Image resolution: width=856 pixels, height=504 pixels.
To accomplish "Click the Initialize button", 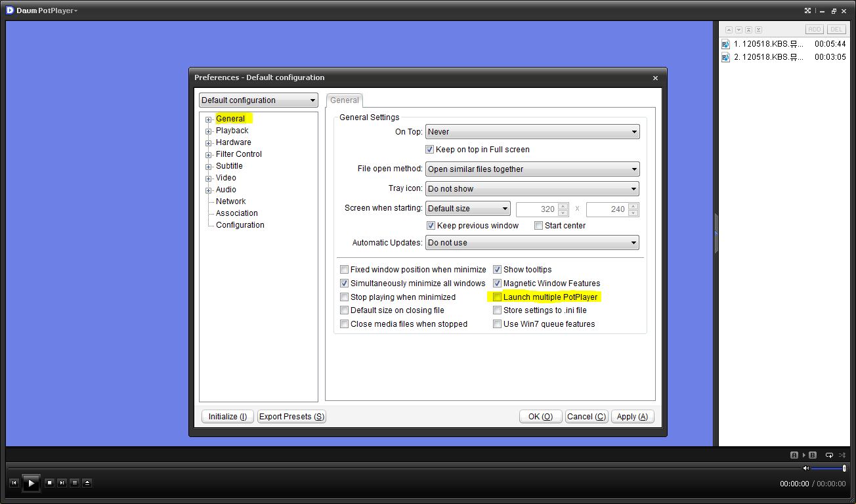I will pyautogui.click(x=228, y=417).
